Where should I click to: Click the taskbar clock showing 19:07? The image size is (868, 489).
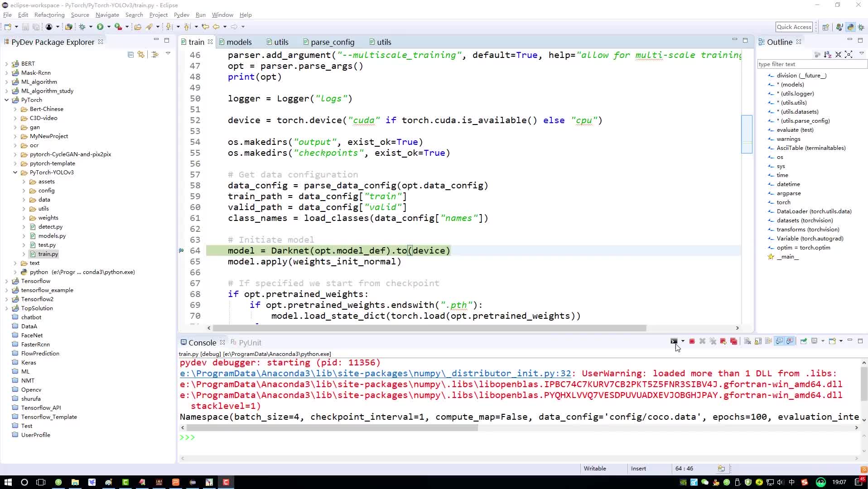click(x=839, y=482)
